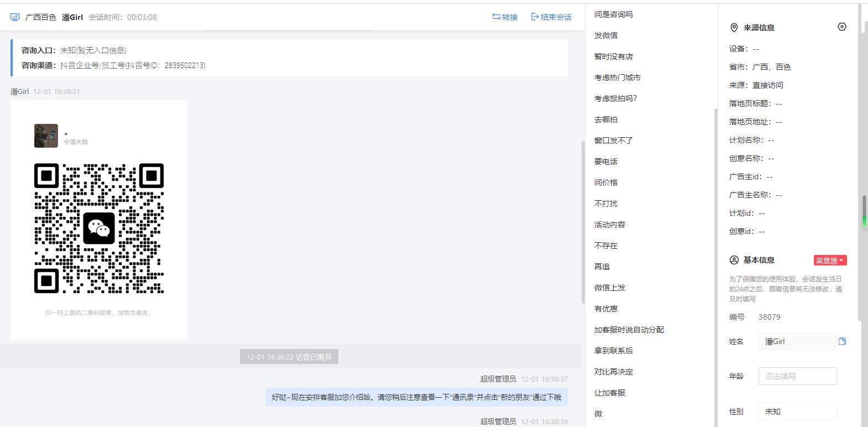Choose quick reply 活动内容
The width and height of the screenshot is (868, 427).
[610, 225]
